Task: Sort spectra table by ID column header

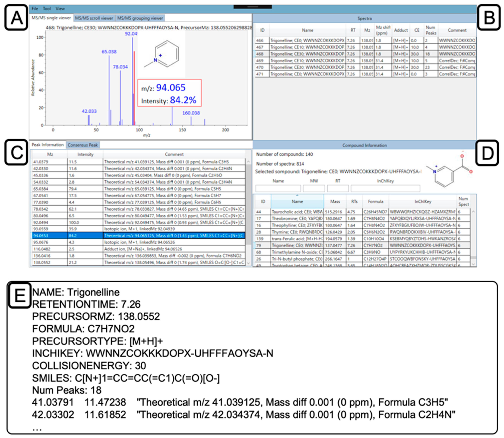Action: 262,30
